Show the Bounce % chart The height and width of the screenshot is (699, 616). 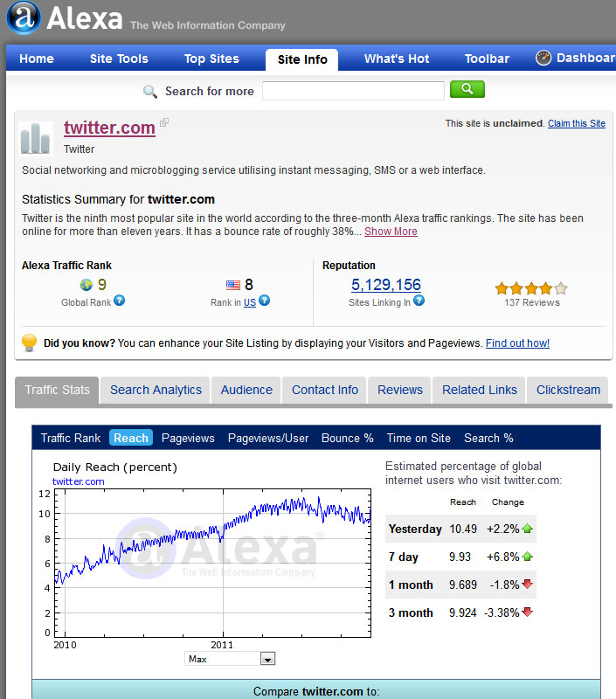[347, 439]
